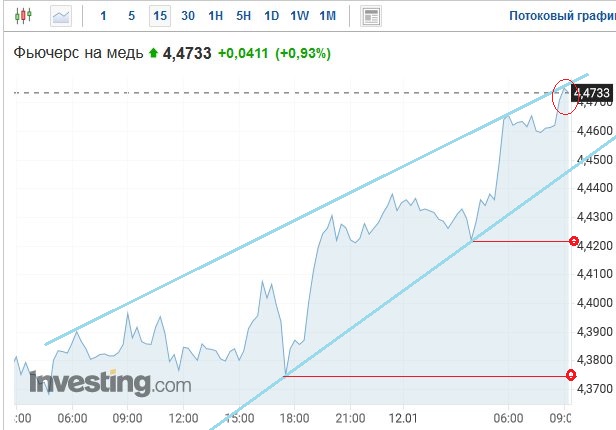616x430 pixels.
Task: Select the area chart type icon
Action: (x=61, y=16)
